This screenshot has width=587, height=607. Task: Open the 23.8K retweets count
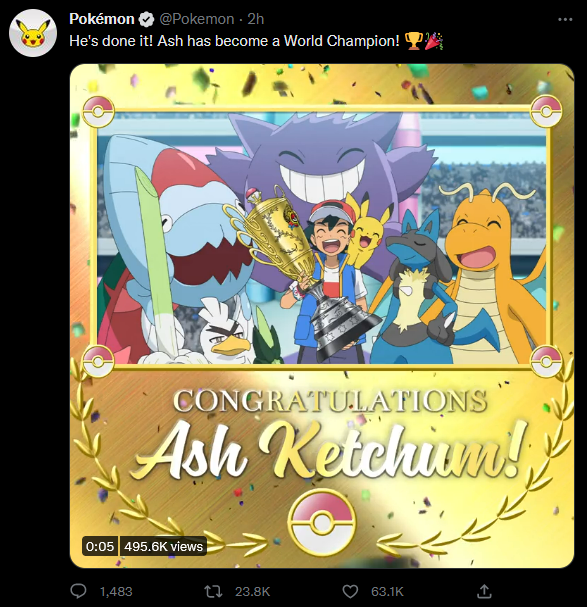252,592
